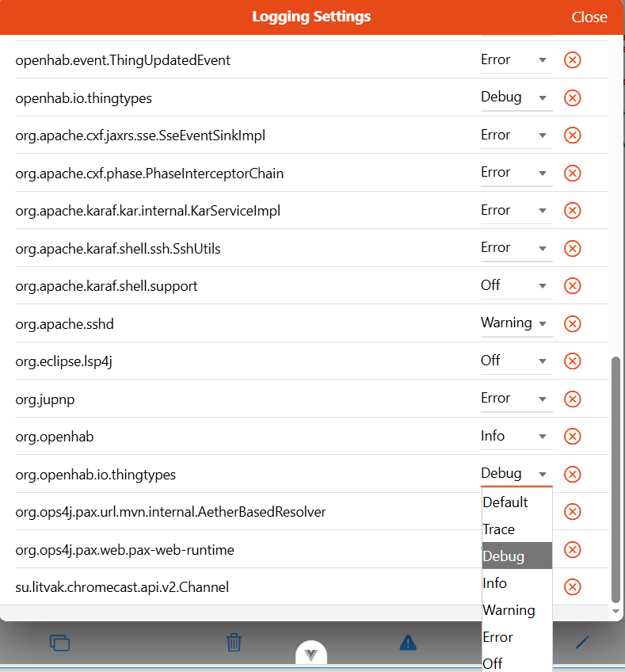
Task: Remove the KarServiceImpl logger entry
Action: click(572, 211)
